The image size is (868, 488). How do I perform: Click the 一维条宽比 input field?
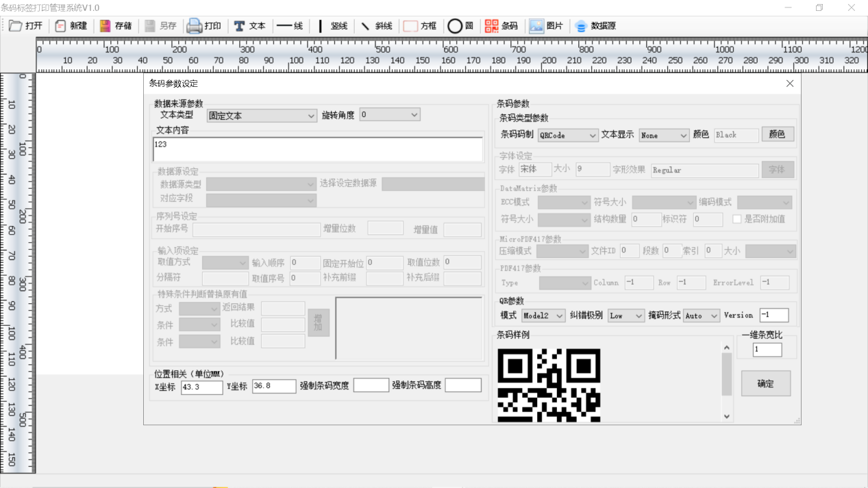pyautogui.click(x=767, y=350)
